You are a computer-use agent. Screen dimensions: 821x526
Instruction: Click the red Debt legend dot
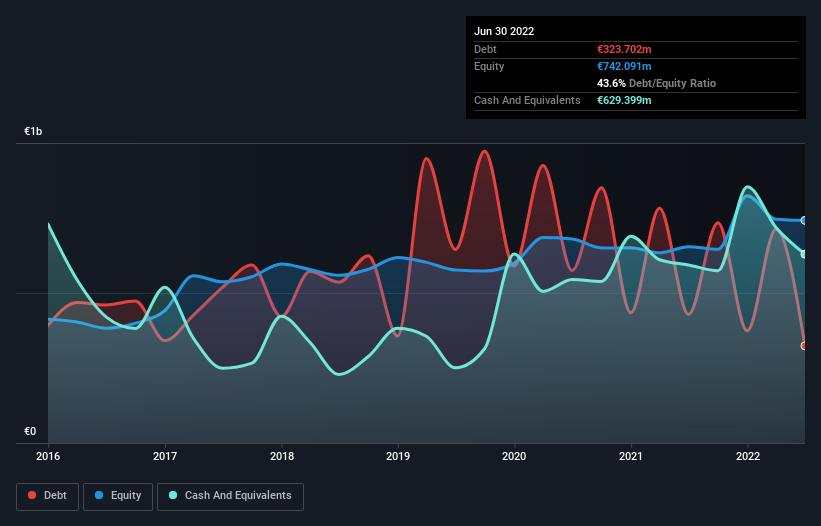tap(32, 495)
